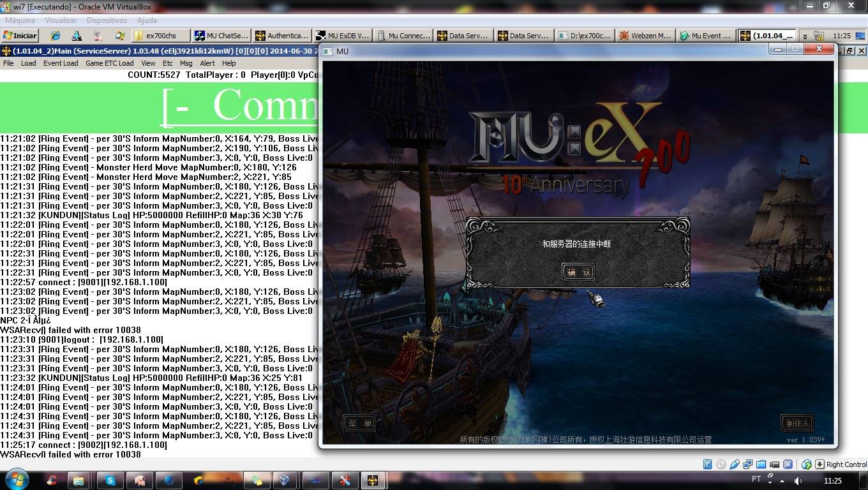
Task: Switch to D:\ex700c folder taskbar item
Action: 585,36
